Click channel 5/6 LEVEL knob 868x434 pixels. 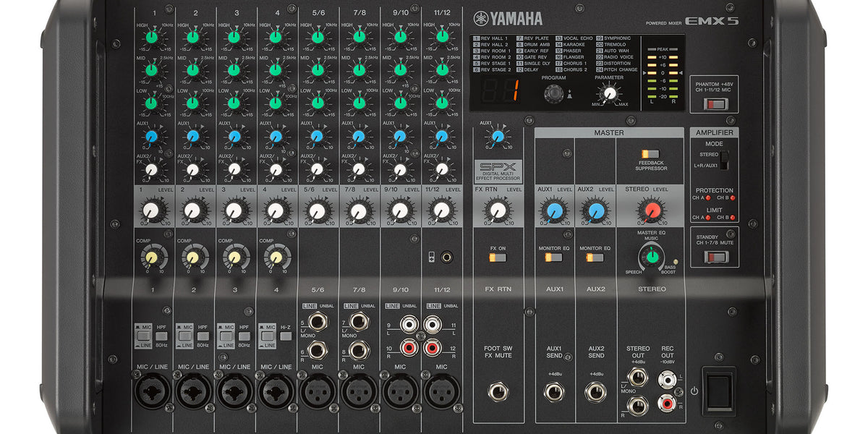[x=317, y=211]
